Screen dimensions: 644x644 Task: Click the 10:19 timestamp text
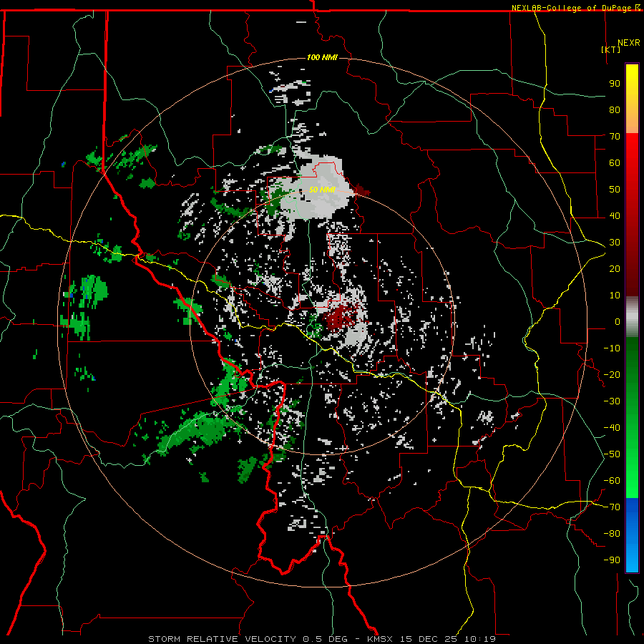480,639
